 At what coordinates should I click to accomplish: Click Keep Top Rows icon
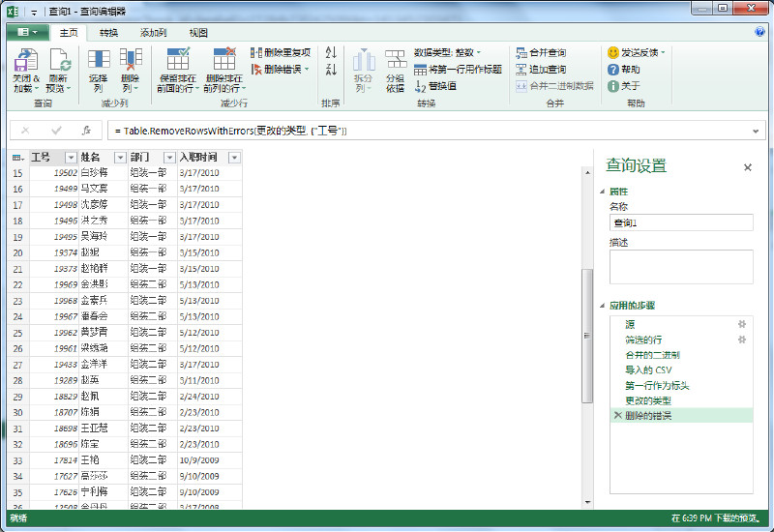click(178, 59)
